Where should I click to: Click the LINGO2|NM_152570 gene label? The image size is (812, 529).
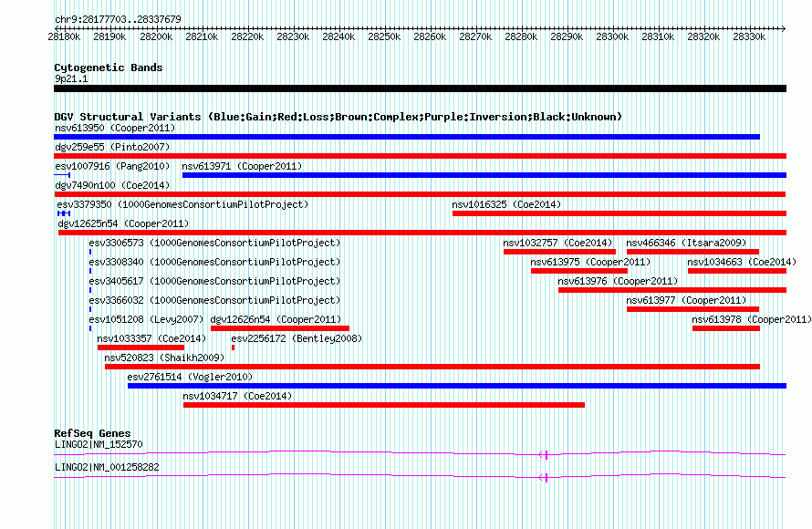pos(99,444)
